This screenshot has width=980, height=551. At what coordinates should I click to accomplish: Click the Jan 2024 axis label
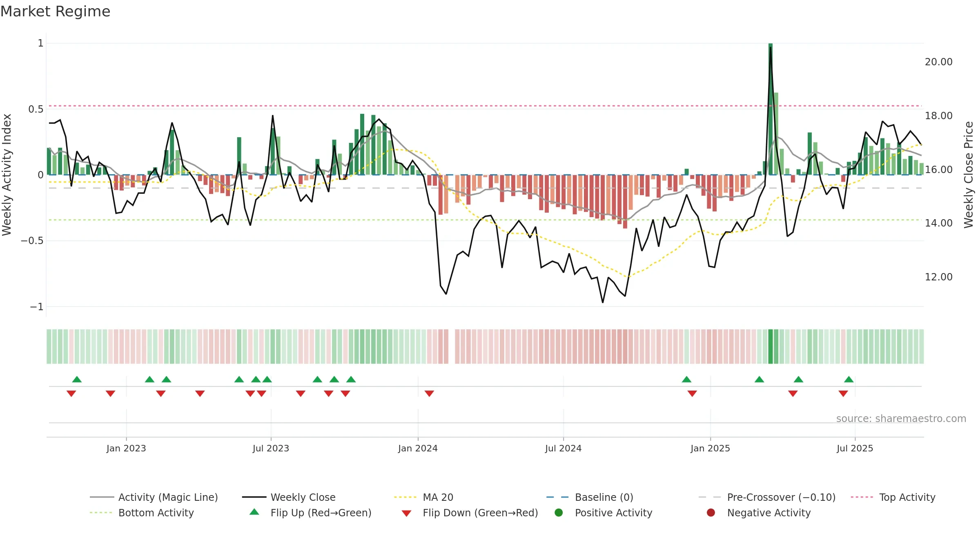(x=418, y=449)
